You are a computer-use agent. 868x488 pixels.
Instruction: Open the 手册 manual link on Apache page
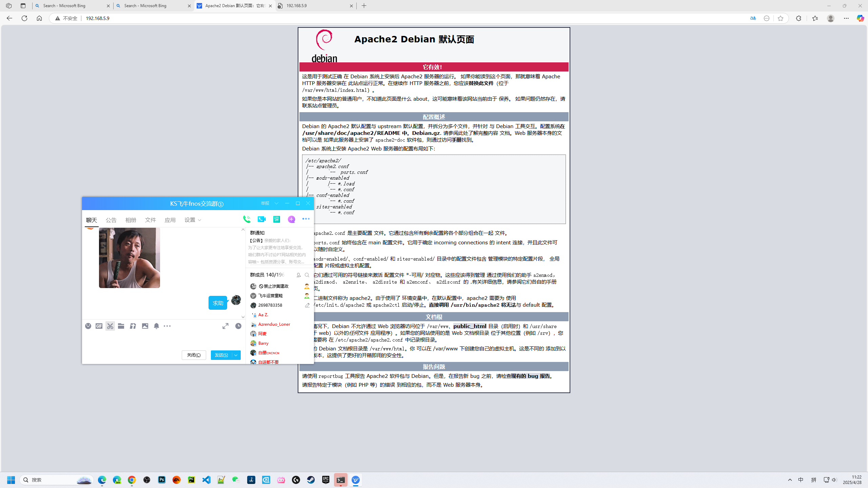[456, 140]
